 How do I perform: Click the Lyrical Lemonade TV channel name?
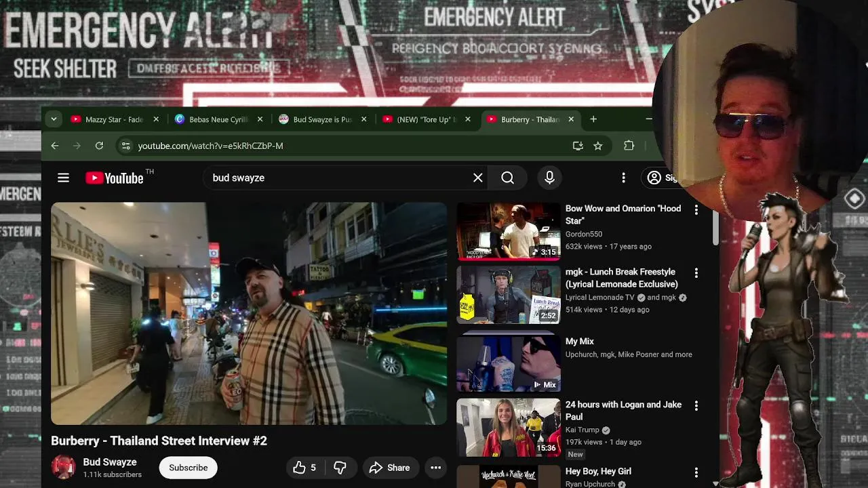[x=600, y=298]
